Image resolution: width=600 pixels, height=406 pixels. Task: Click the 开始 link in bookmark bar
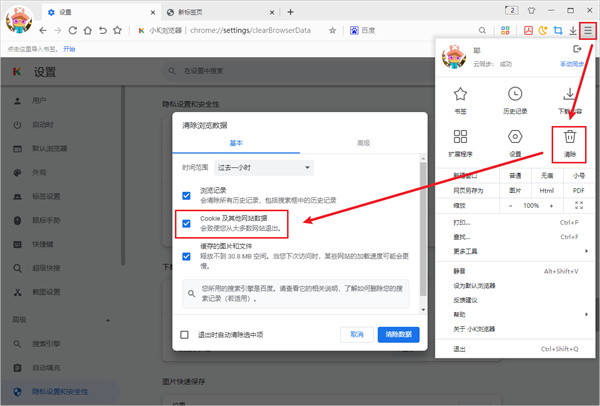tap(69, 49)
